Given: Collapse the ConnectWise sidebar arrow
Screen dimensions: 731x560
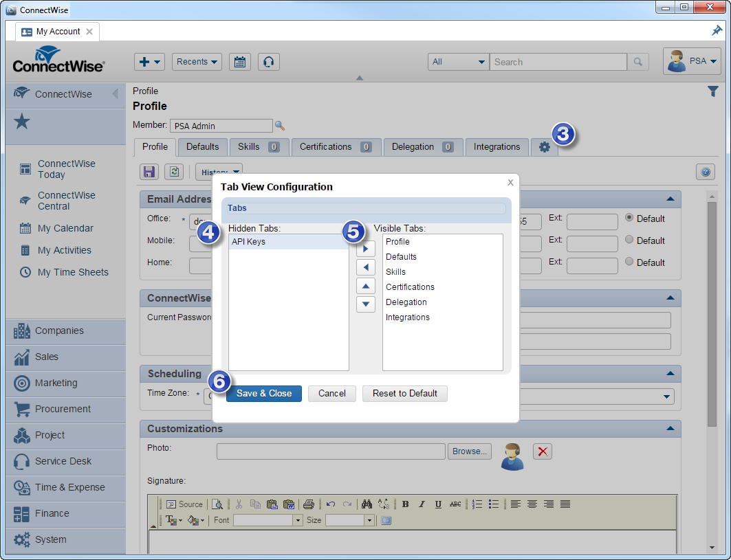Looking at the screenshot, I should (x=115, y=94).
